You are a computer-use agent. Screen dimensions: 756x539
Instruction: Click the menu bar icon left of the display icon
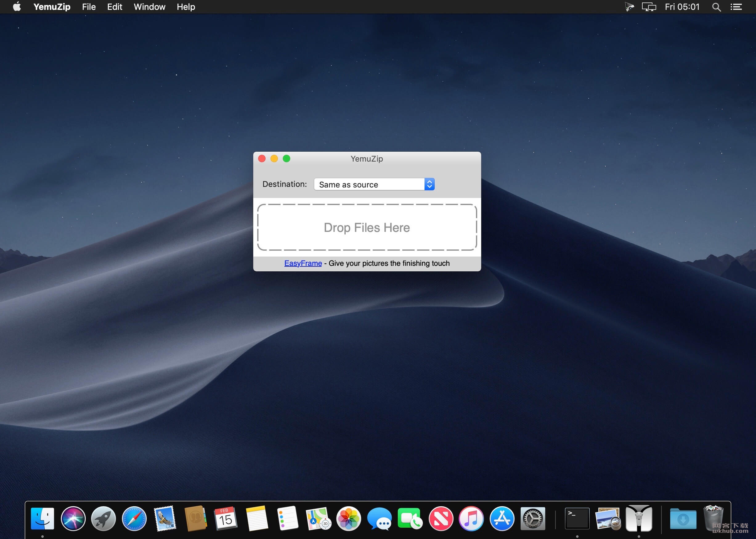pyautogui.click(x=629, y=7)
